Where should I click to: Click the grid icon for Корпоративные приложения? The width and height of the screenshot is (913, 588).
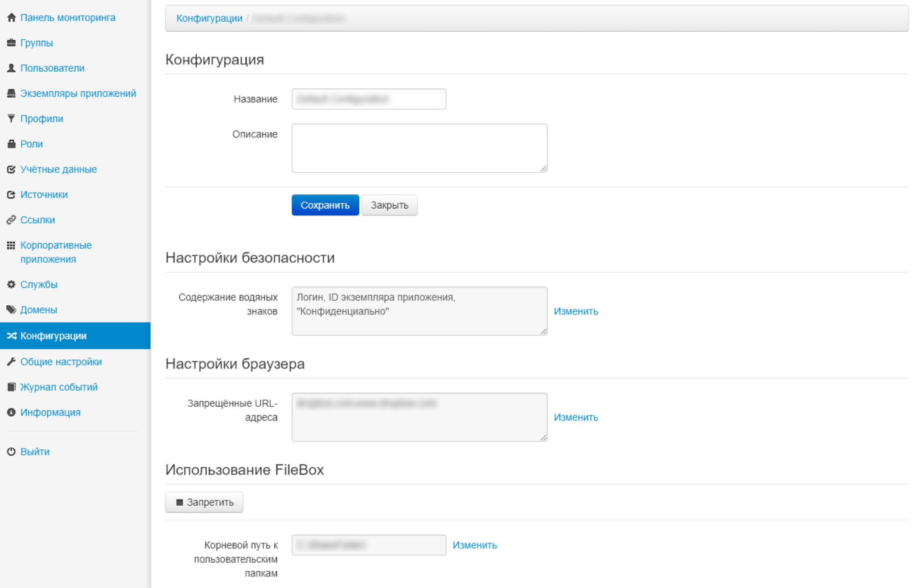(12, 245)
